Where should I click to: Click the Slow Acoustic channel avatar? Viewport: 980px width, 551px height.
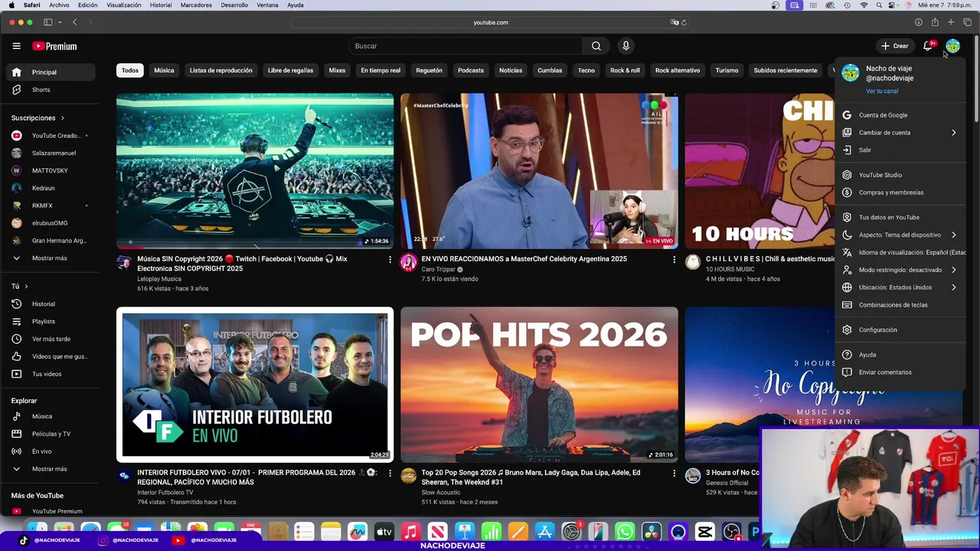tap(409, 476)
